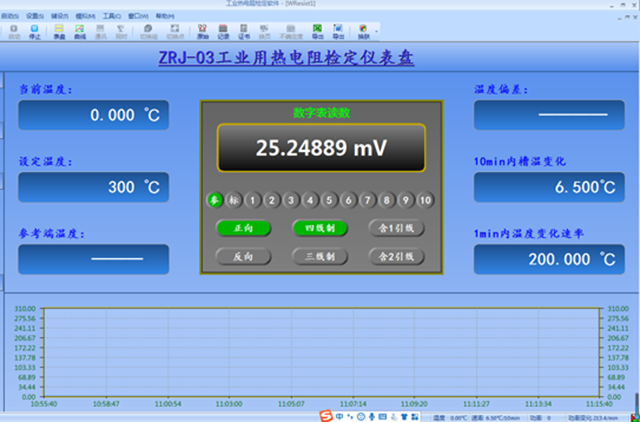Image resolution: width=640 pixels, height=422 pixels.
Task: Open the Sogou soft keyboard icon
Action: tap(382, 416)
